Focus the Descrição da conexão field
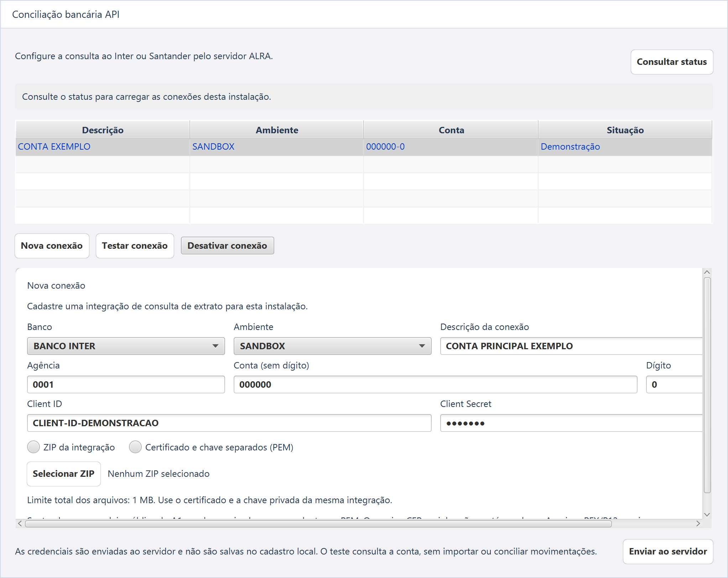Image resolution: width=728 pixels, height=578 pixels. click(x=571, y=346)
